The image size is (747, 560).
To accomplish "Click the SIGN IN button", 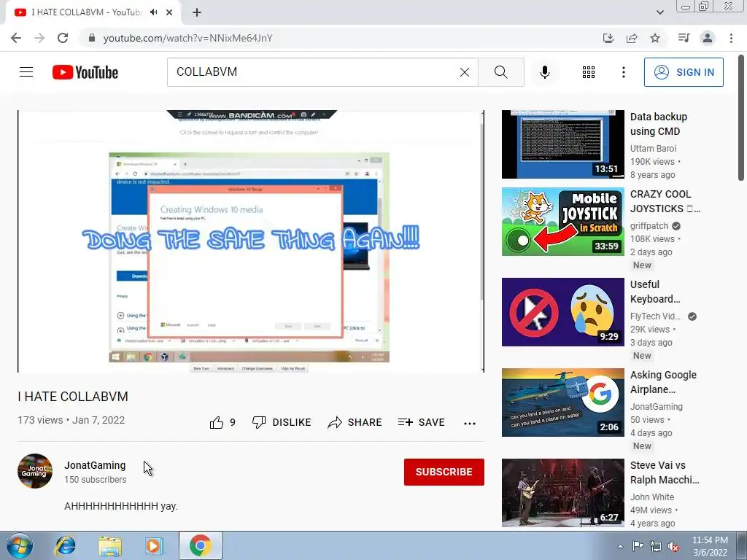I will 684,72.
